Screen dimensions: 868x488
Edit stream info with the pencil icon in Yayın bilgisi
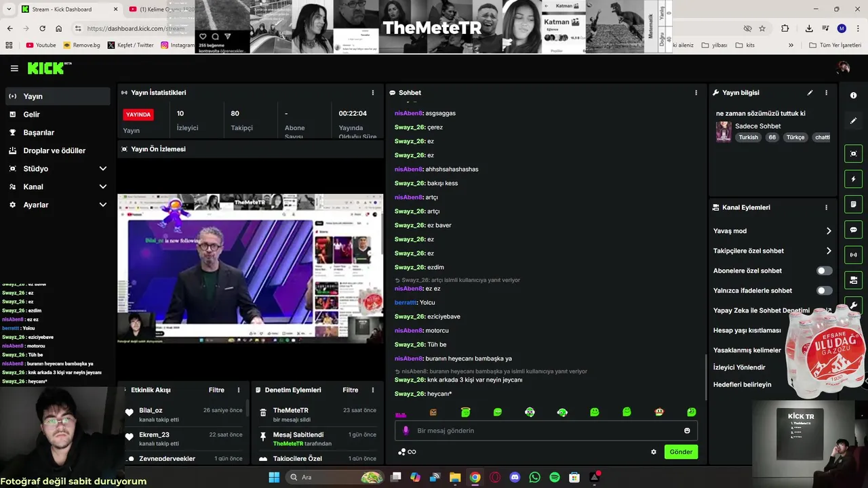coord(810,93)
